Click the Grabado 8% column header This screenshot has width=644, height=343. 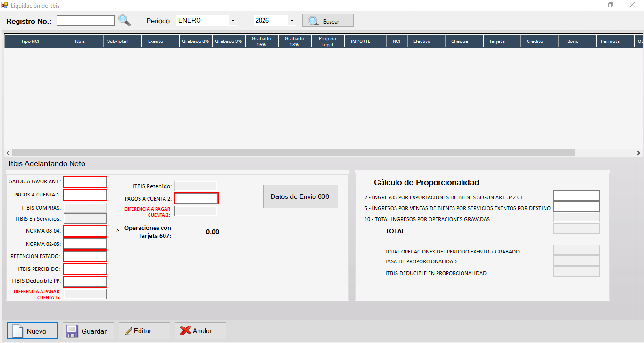click(196, 41)
